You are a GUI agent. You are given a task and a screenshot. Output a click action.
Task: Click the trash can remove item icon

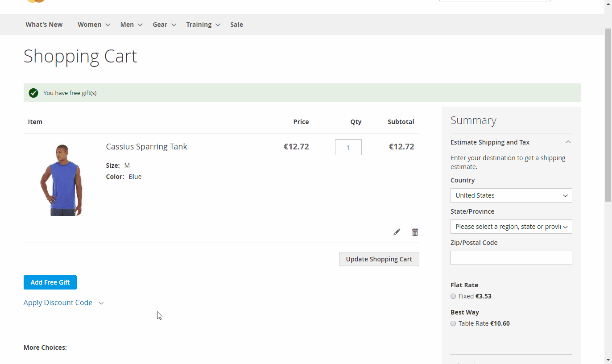pyautogui.click(x=415, y=232)
